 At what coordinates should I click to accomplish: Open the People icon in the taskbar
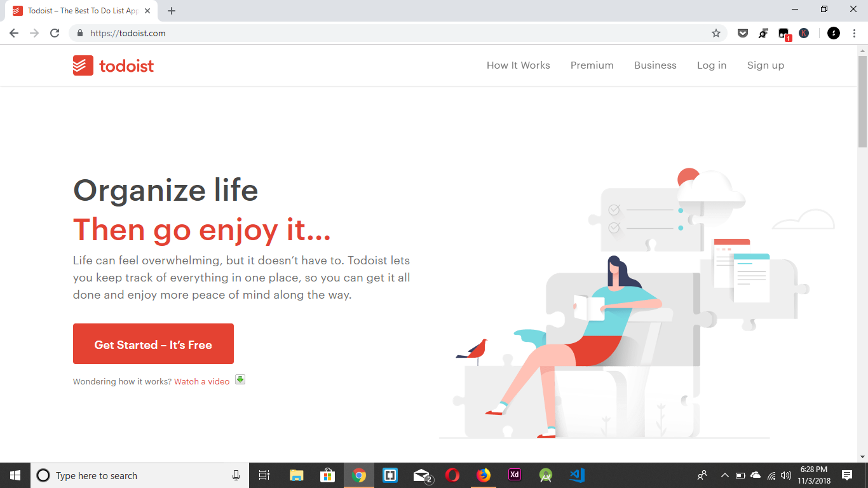pos(702,475)
